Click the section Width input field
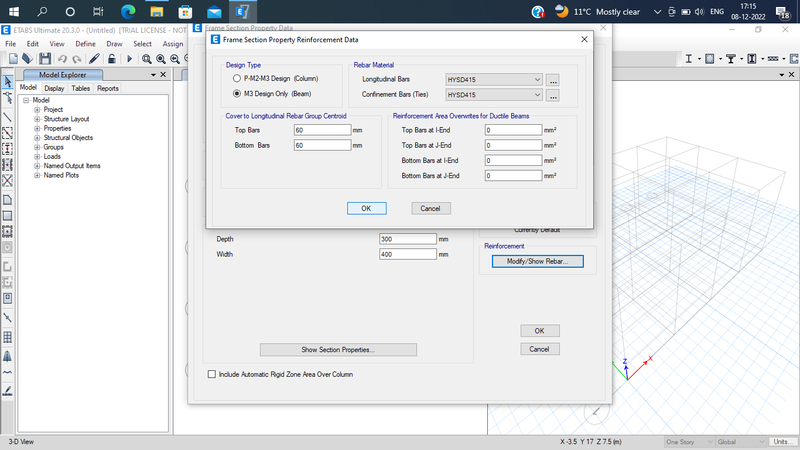800x450 pixels. [408, 254]
